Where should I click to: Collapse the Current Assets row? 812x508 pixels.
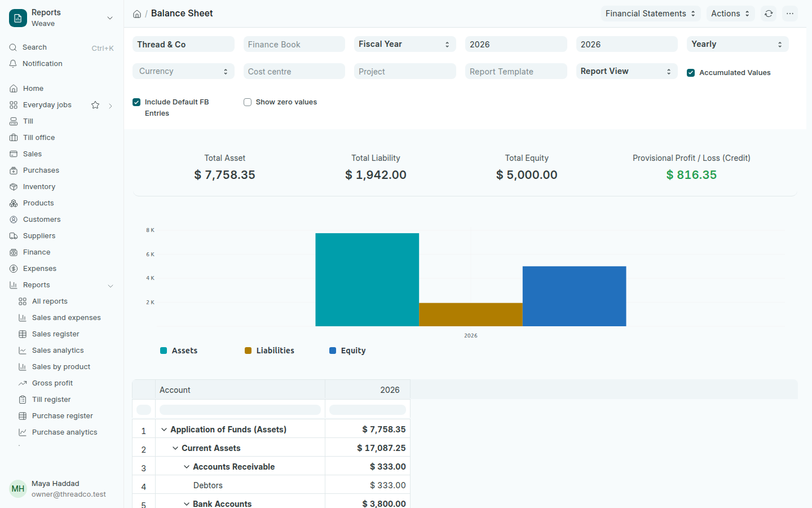(175, 448)
